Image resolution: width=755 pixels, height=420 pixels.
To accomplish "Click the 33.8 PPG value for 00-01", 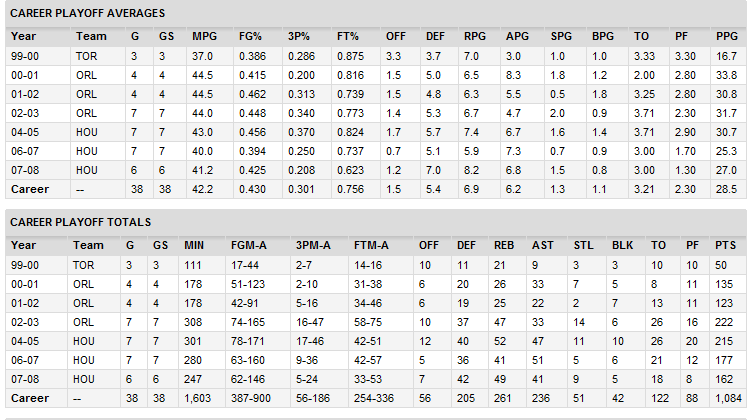I will pos(726,76).
